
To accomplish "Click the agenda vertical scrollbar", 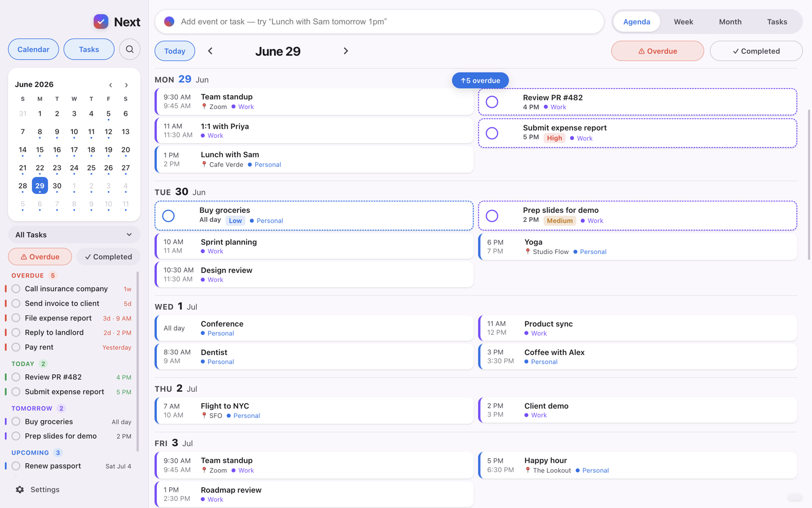I will click(809, 185).
